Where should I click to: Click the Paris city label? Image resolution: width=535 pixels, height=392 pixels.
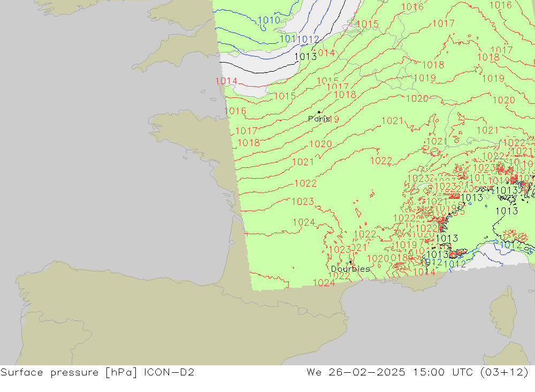(x=319, y=119)
